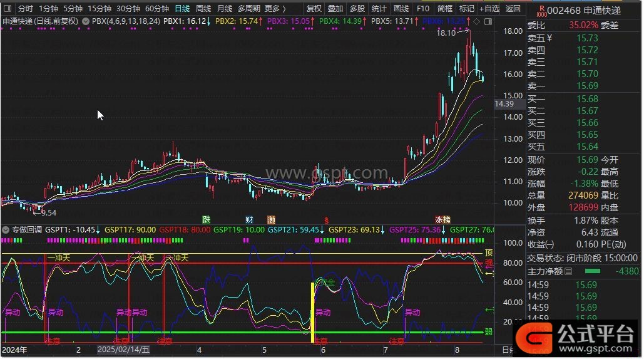Switch to the 日线 daily chart tab
This screenshot has height=359, width=644.
(182, 9)
